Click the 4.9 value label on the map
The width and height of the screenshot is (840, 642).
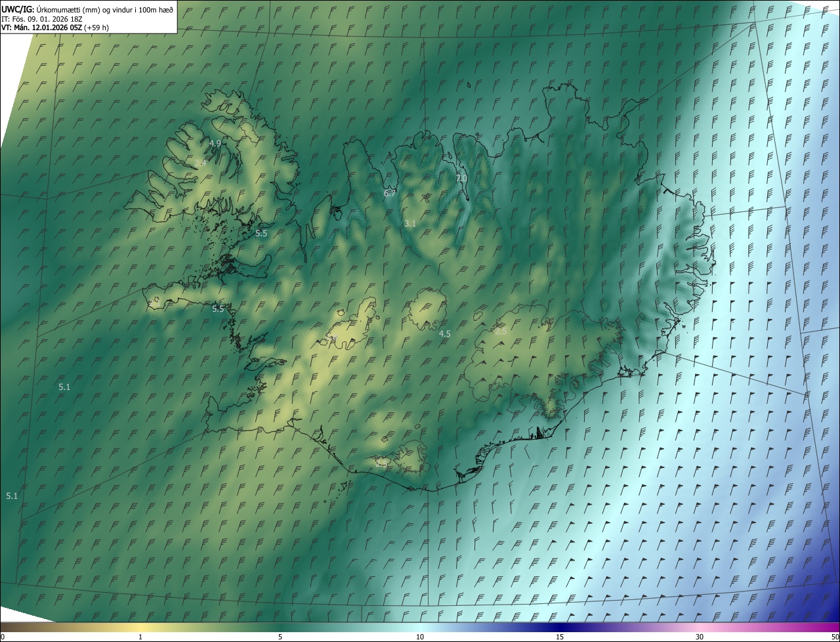point(215,143)
